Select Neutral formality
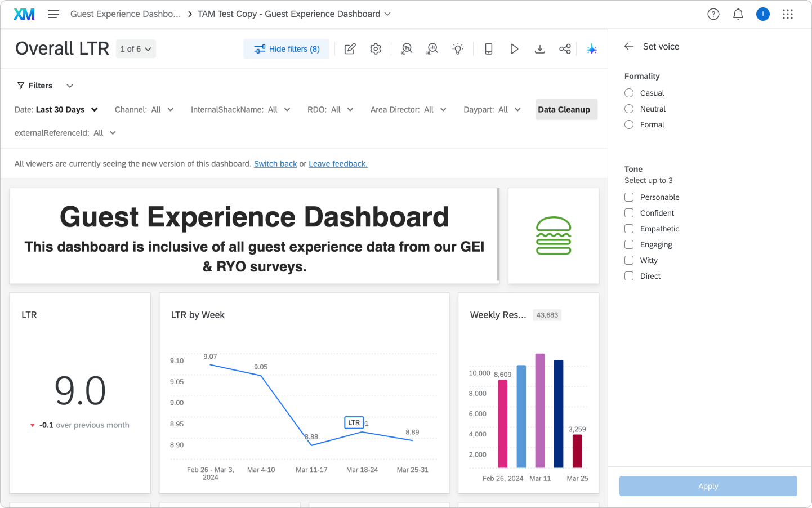The width and height of the screenshot is (812, 508). click(x=629, y=109)
